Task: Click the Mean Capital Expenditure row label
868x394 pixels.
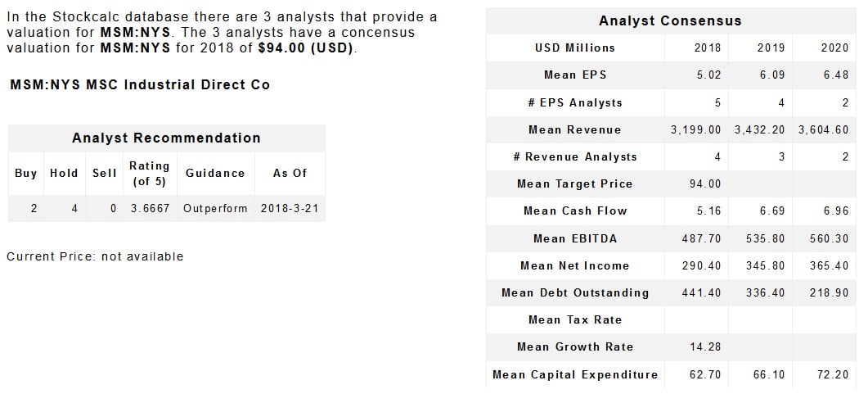Action: (x=575, y=374)
